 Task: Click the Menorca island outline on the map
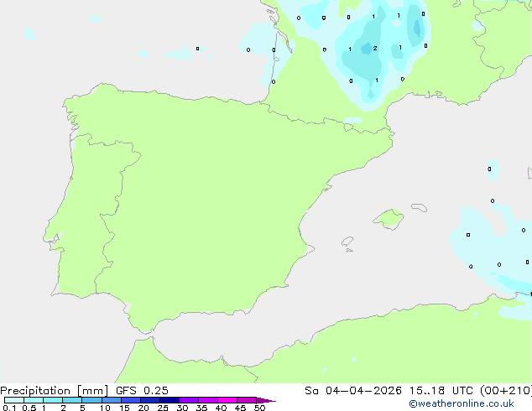click(420, 207)
